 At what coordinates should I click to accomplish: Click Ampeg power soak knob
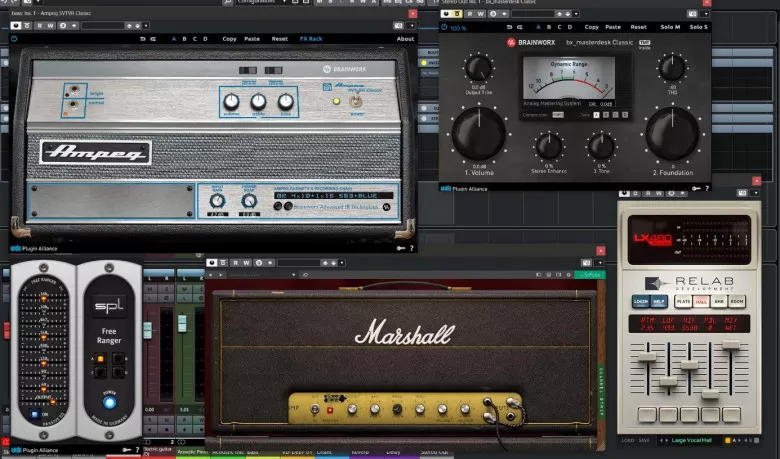tap(249, 201)
